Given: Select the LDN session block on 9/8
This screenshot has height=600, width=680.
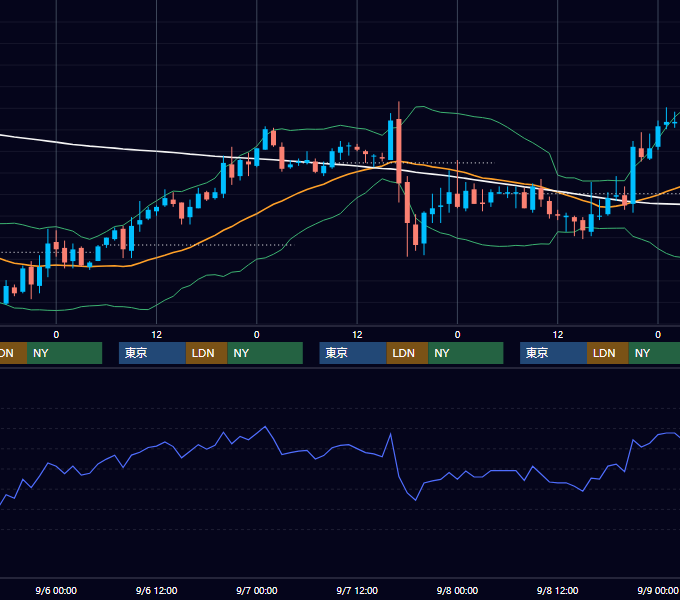Looking at the screenshot, I should click(x=608, y=353).
